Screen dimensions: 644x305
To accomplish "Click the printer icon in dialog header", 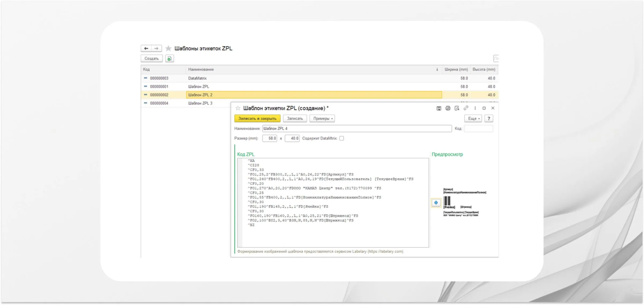I will 448,108.
